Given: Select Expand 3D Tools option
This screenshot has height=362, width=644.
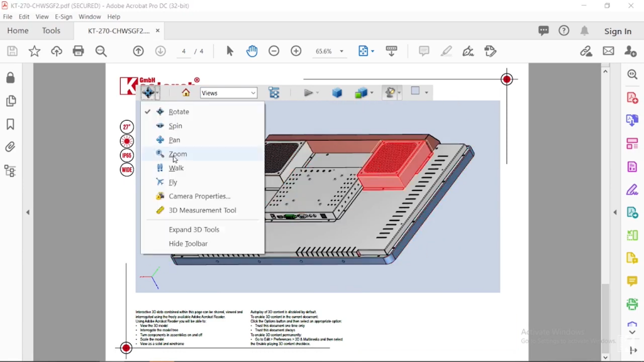Looking at the screenshot, I should [x=193, y=229].
